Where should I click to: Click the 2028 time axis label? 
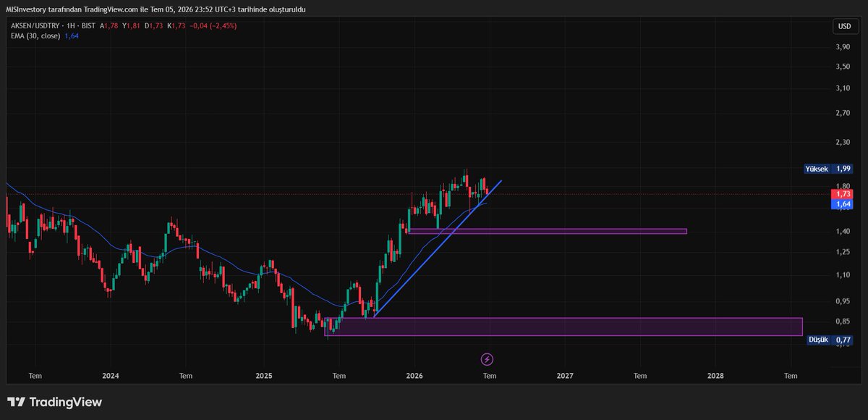click(715, 376)
